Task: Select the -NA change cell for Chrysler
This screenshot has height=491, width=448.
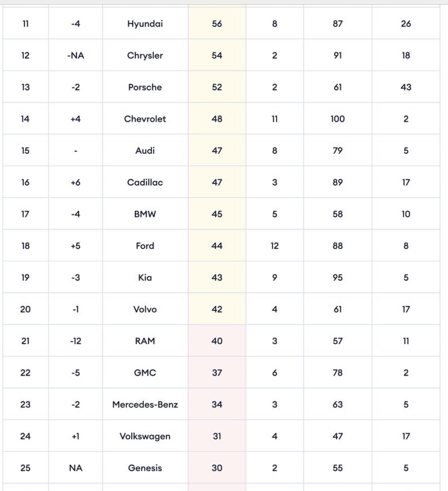Action: [76, 55]
